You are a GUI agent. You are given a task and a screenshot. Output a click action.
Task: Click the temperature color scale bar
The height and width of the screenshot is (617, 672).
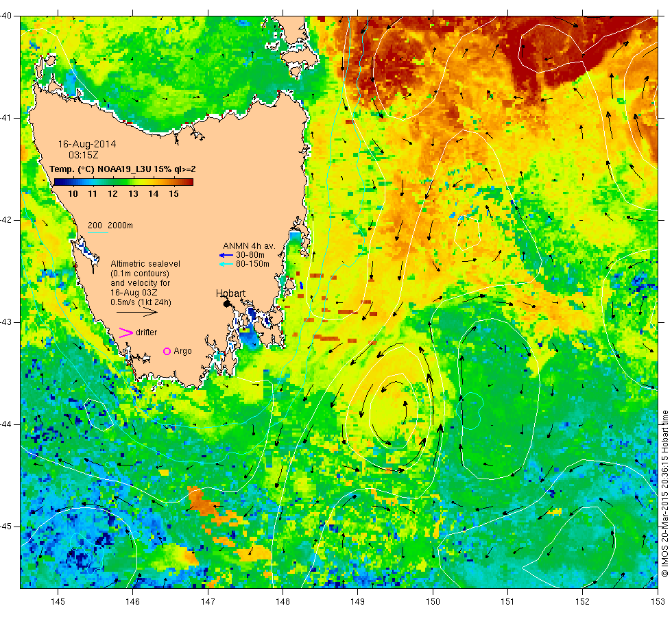(x=123, y=182)
